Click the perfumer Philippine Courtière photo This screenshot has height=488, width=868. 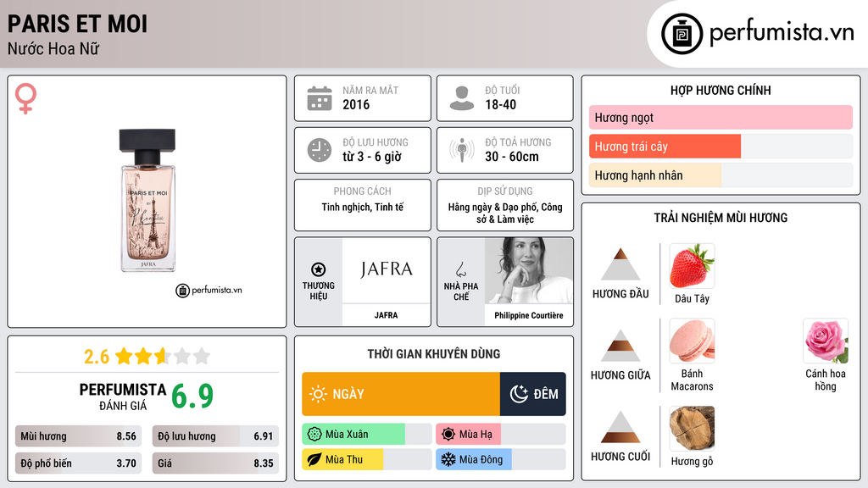(x=529, y=270)
